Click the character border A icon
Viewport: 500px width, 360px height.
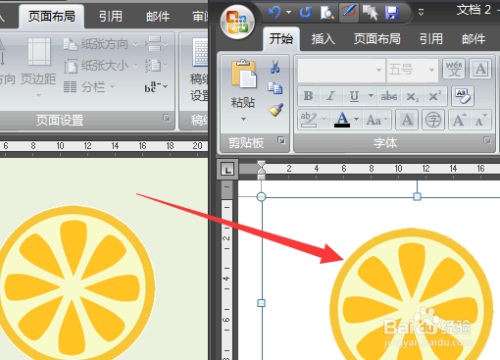coord(480,69)
